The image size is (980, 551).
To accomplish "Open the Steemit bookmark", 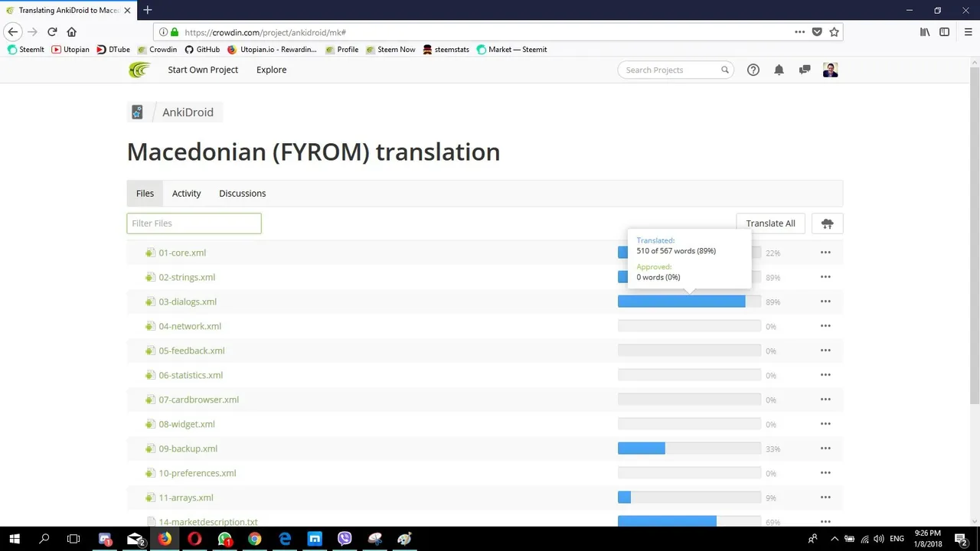I will (25, 50).
